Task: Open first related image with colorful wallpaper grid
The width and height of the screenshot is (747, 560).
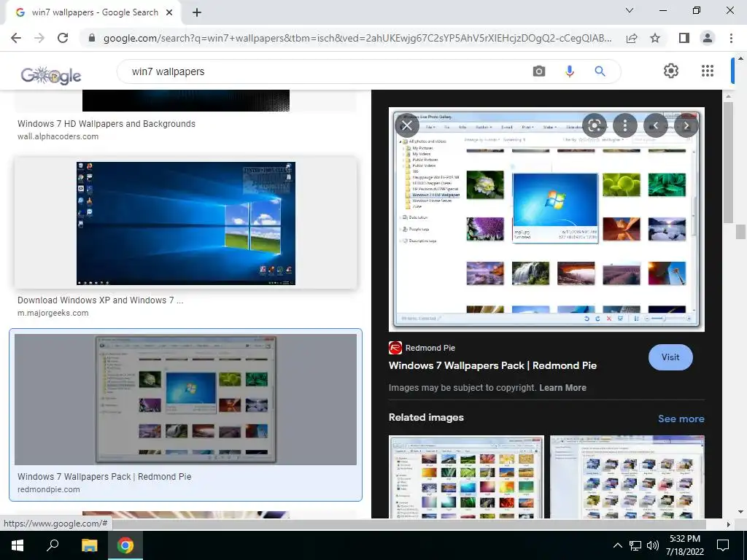Action: coord(466,477)
